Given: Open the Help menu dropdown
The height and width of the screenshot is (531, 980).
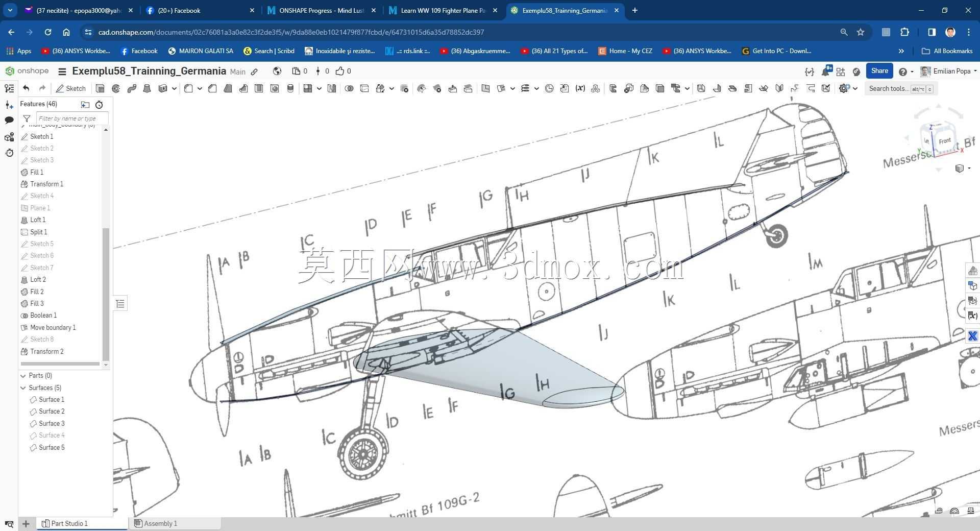Looking at the screenshot, I should coord(906,71).
